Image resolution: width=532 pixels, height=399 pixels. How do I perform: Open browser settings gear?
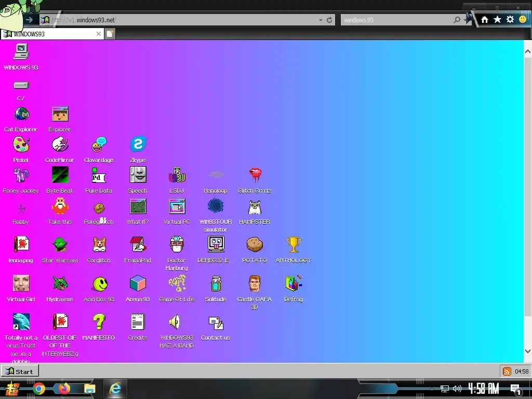510,19
